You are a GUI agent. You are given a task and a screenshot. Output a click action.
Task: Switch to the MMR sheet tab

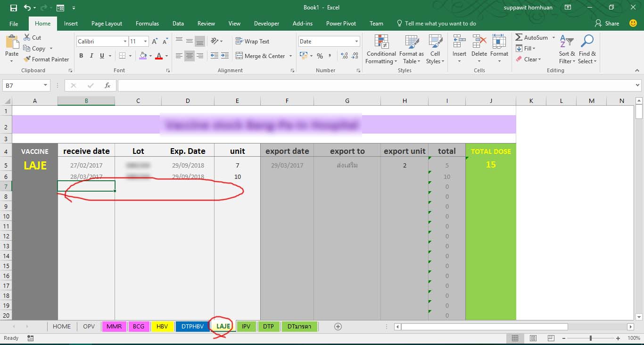114,326
